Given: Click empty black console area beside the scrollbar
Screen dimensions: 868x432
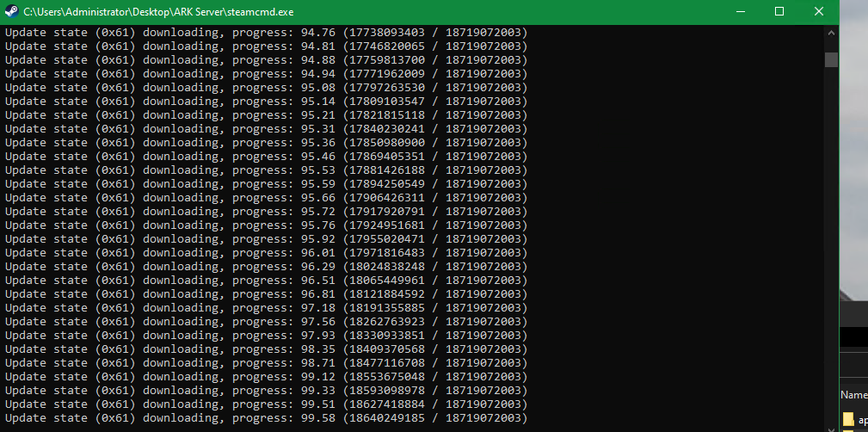Looking at the screenshot, I should [688, 215].
